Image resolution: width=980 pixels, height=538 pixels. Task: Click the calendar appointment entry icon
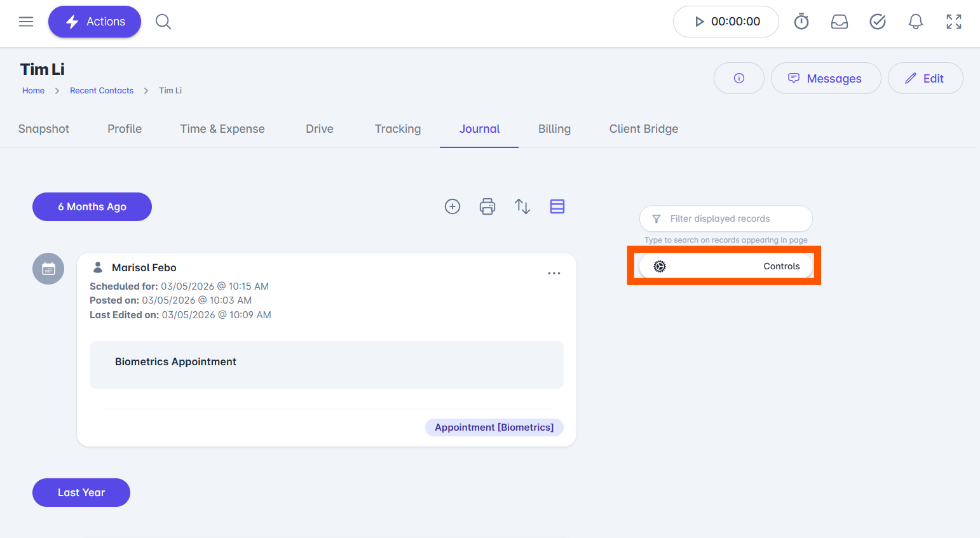tap(48, 269)
